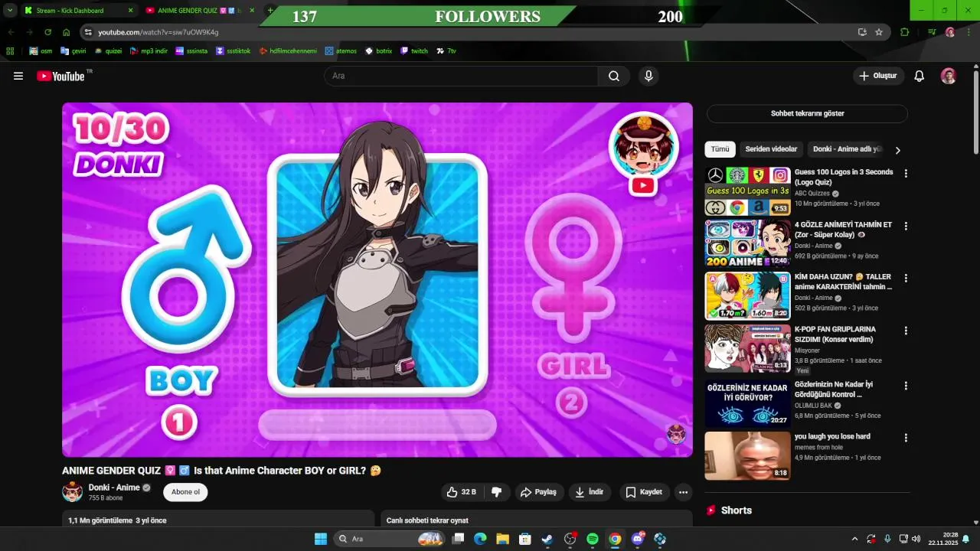Click the subscribe watermark in the player corner
980x551 pixels.
[x=676, y=434]
